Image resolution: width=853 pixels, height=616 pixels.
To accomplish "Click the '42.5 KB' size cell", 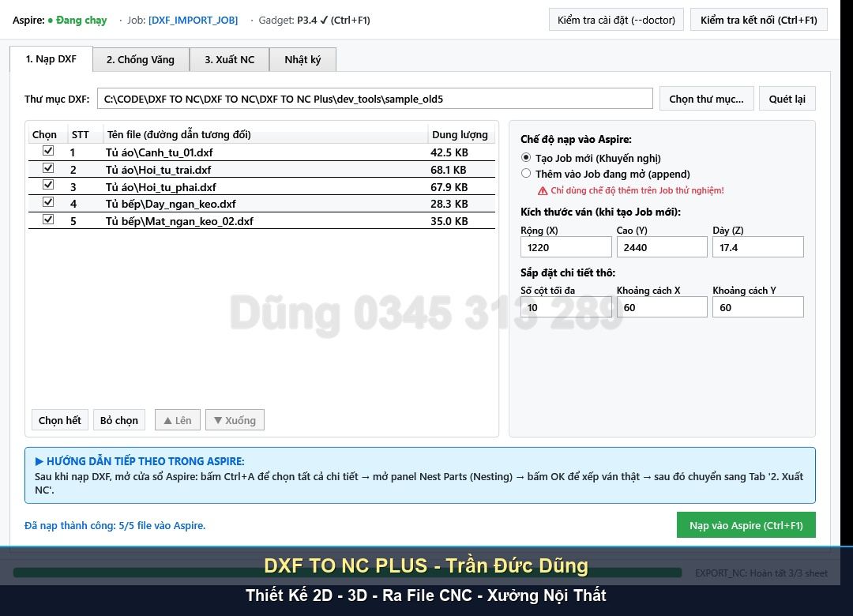I will (x=449, y=152).
